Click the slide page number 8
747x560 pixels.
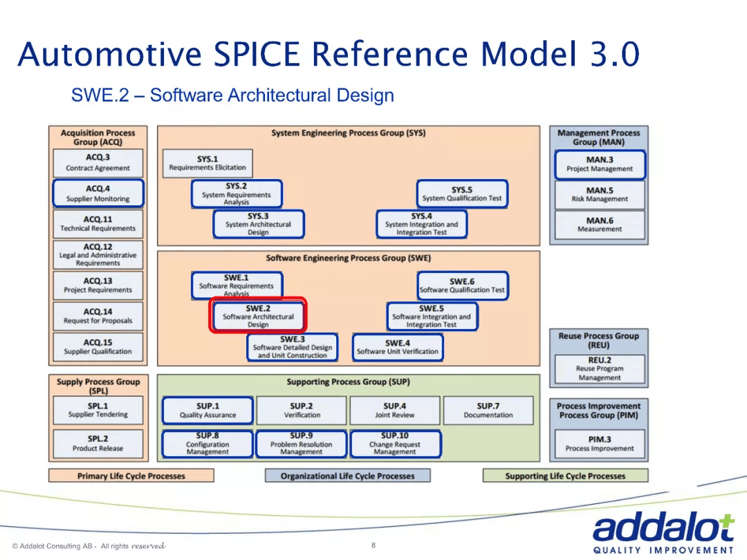pyautogui.click(x=373, y=545)
